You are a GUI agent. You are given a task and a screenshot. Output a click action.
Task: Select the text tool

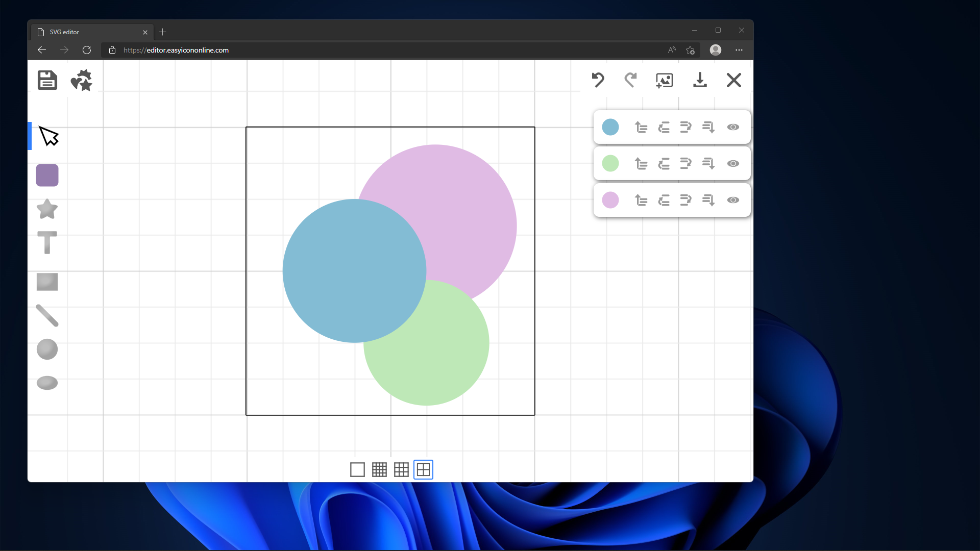point(47,243)
